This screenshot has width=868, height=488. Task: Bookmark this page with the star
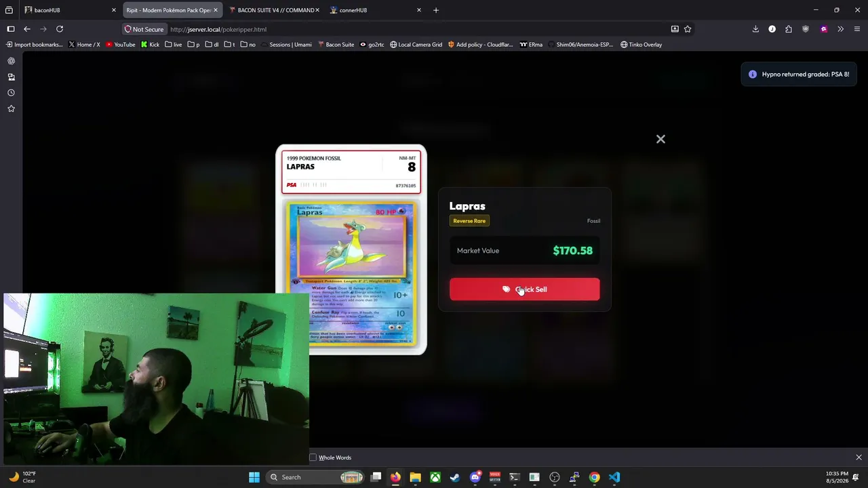pyautogui.click(x=688, y=29)
